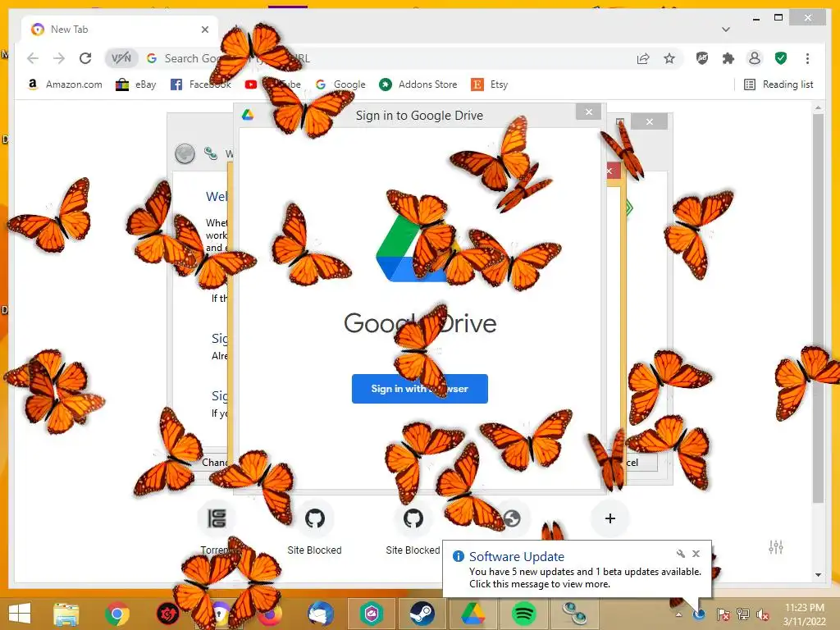
Task: Switch to the chain-link app on taskbar
Action: 575,614
